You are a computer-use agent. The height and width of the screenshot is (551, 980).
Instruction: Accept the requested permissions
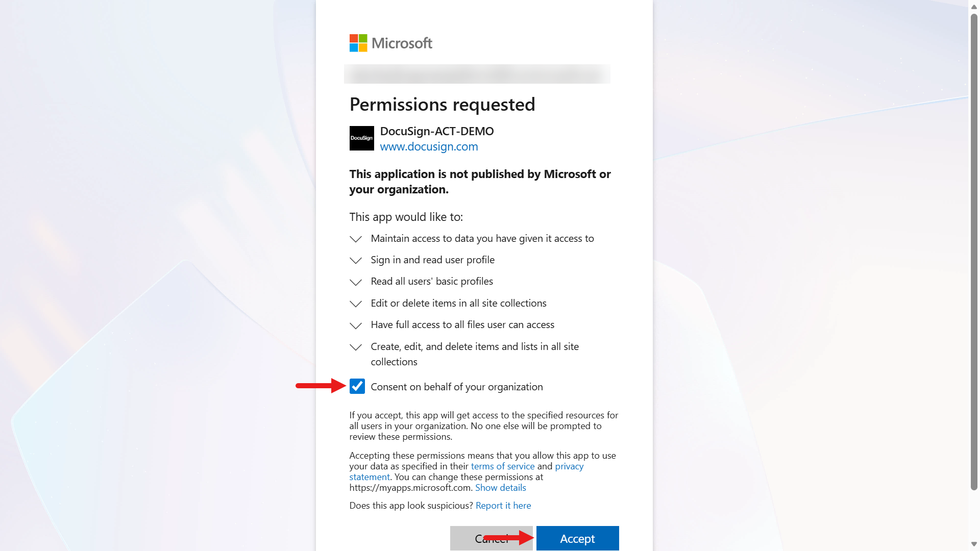point(577,538)
